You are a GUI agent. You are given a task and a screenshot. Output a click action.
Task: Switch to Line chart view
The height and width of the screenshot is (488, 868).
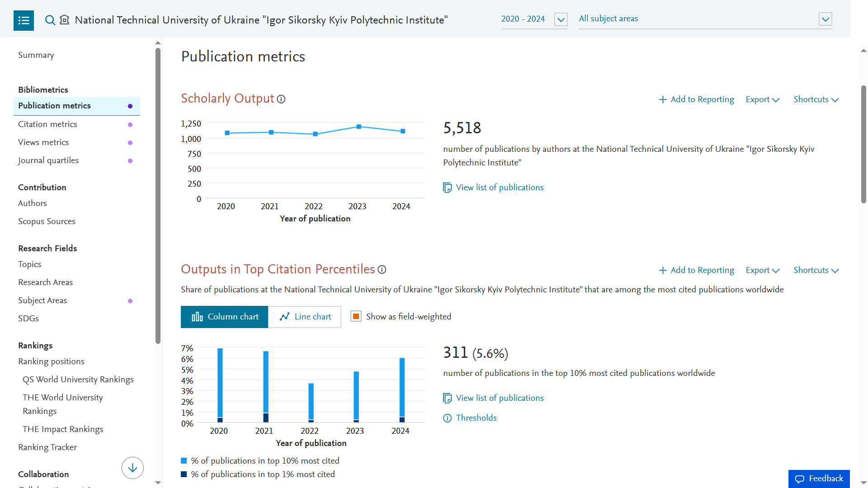tap(305, 317)
